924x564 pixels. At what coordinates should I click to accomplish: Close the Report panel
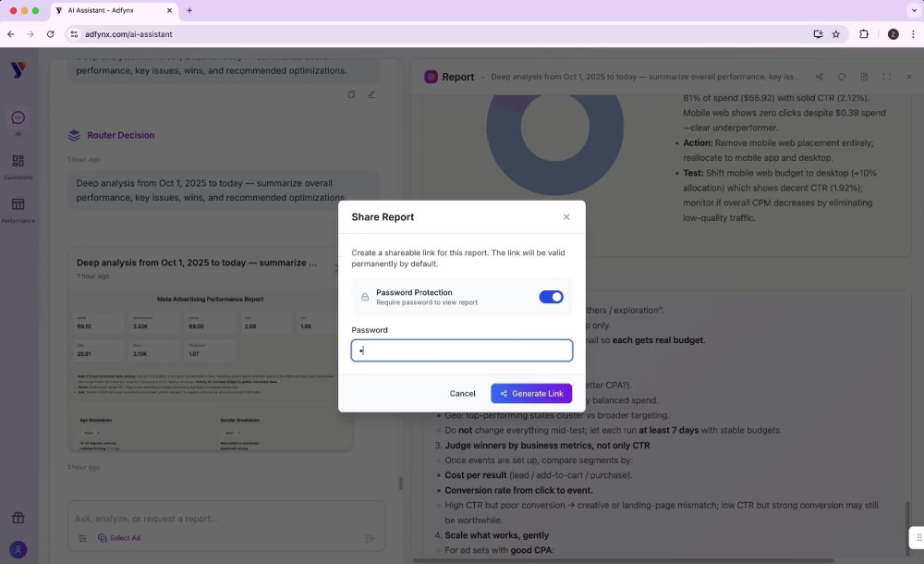[908, 77]
